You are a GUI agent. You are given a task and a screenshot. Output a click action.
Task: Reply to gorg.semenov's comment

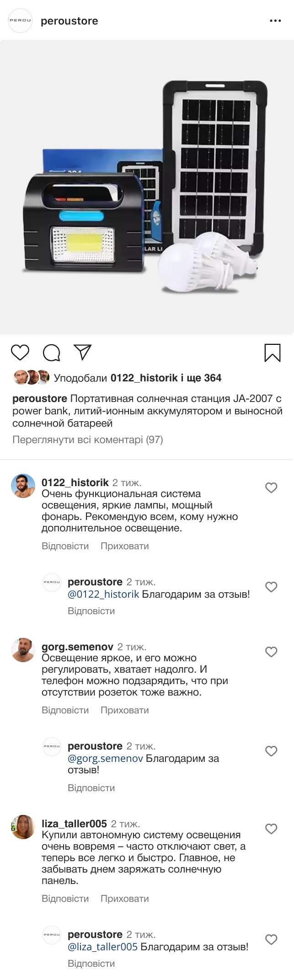point(65,710)
